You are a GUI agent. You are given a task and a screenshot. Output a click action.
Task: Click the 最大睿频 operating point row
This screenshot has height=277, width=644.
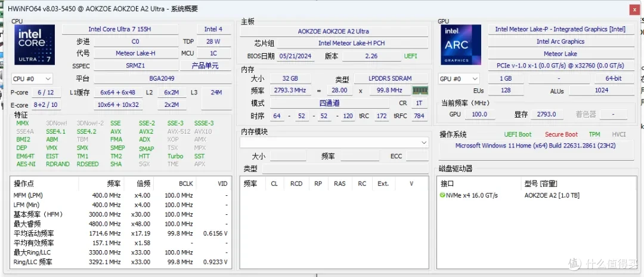point(120,224)
